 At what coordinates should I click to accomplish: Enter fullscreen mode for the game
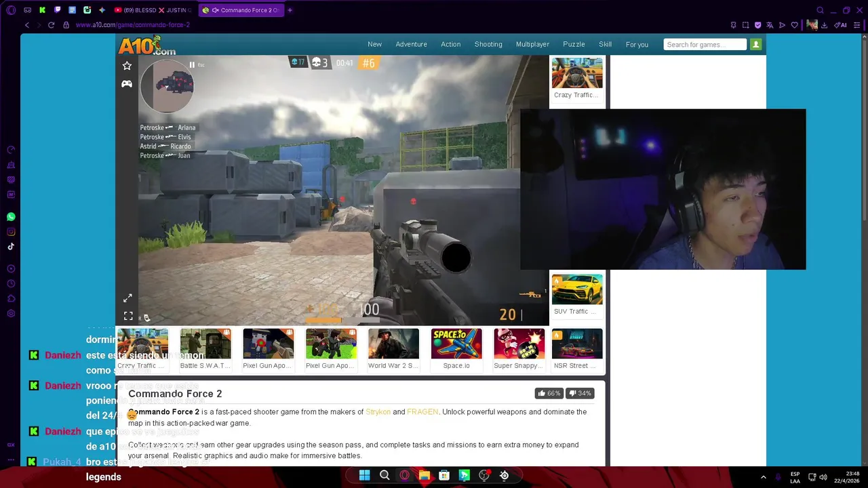click(128, 316)
